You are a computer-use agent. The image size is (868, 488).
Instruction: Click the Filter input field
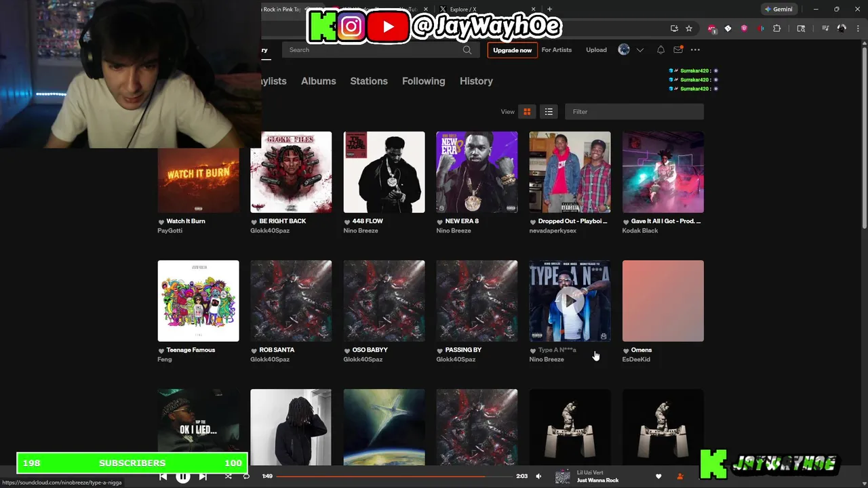click(634, 112)
